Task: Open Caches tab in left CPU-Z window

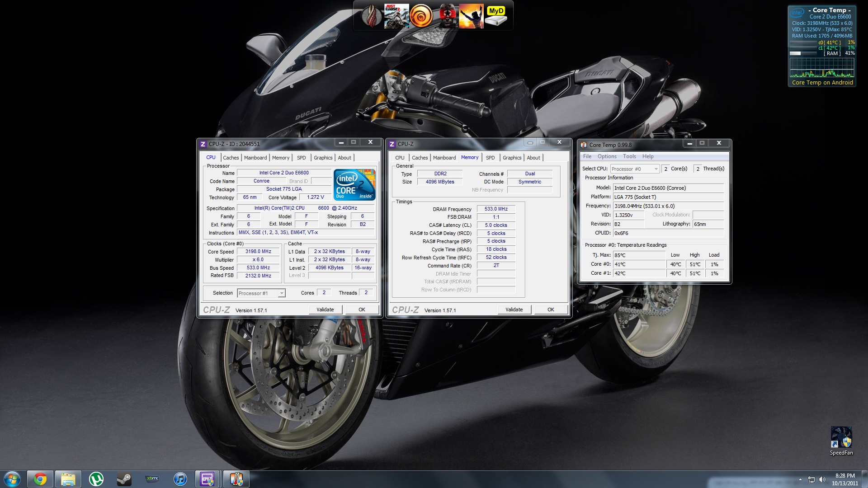Action: click(231, 158)
